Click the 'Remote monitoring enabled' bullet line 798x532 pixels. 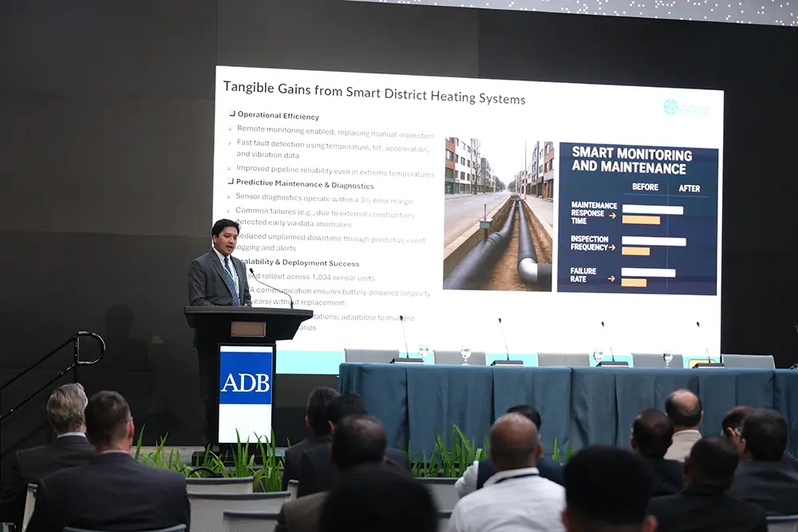(335, 132)
